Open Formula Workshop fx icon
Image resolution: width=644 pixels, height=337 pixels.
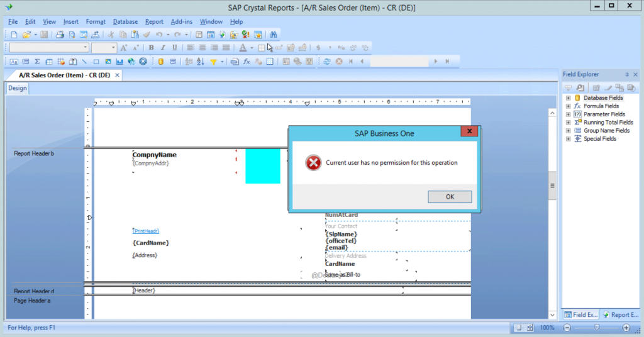pyautogui.click(x=247, y=62)
